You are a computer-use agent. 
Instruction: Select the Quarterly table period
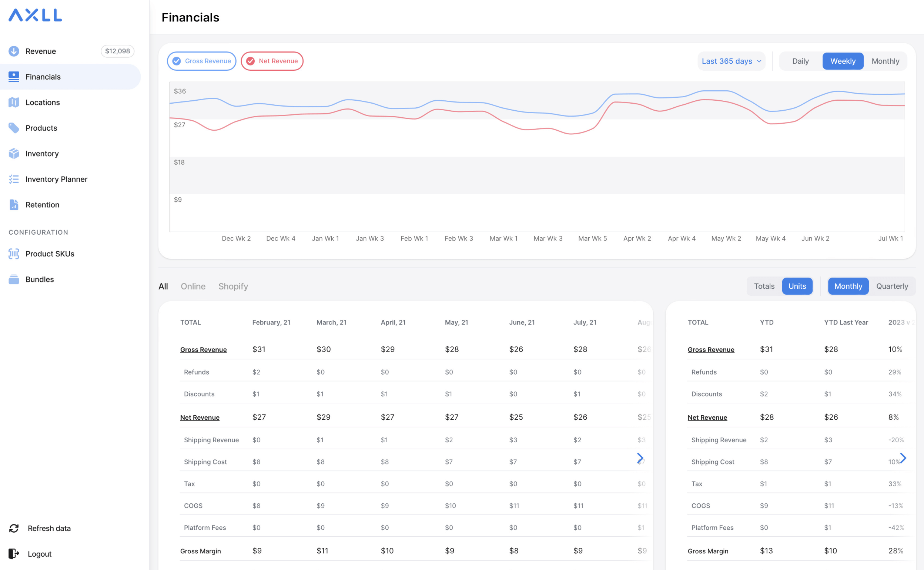click(x=892, y=286)
